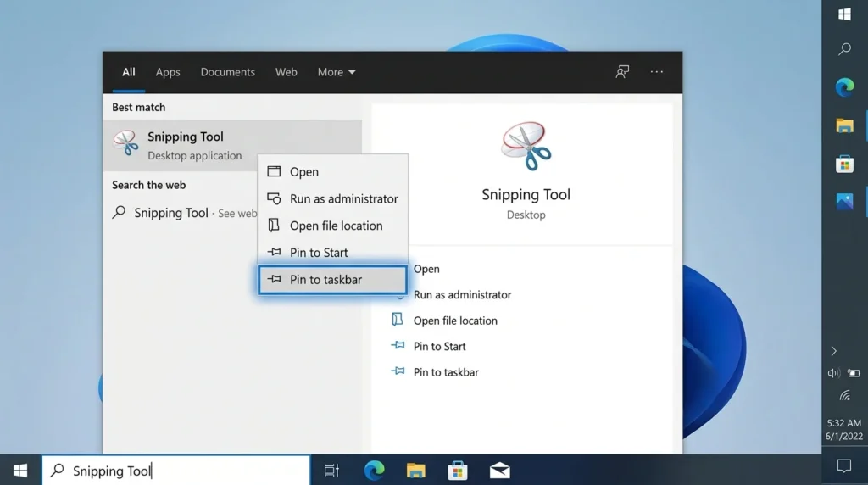
Task: Click pin icon beside Pin to Start in preview pane
Action: [398, 345]
